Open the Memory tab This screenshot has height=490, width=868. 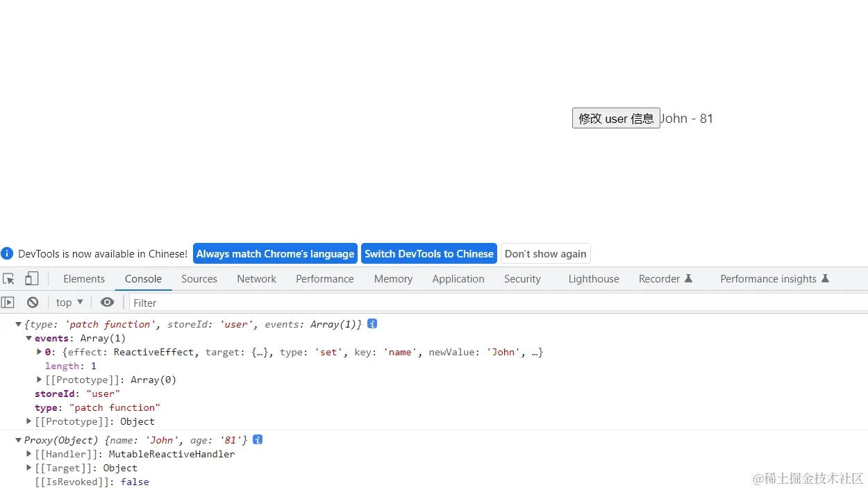(x=393, y=279)
